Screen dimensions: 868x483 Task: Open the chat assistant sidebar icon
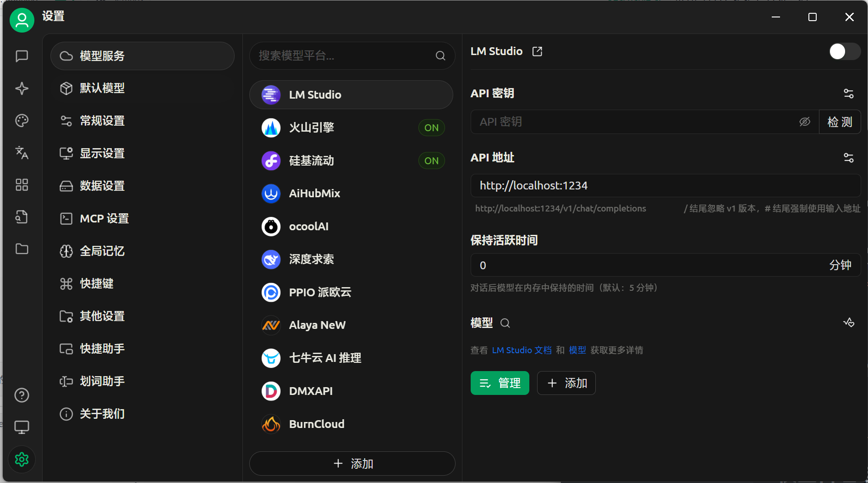coord(22,56)
